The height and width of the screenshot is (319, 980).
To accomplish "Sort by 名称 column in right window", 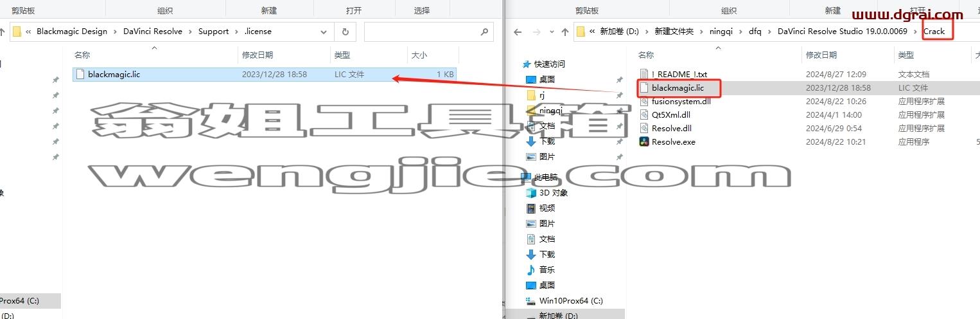I will [646, 55].
